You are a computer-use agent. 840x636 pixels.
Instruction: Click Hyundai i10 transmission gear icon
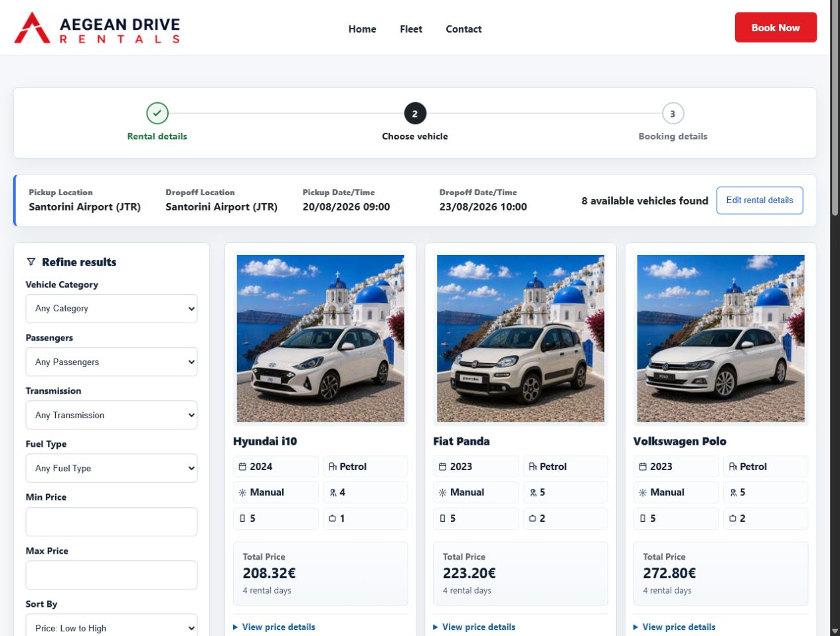coord(242,493)
